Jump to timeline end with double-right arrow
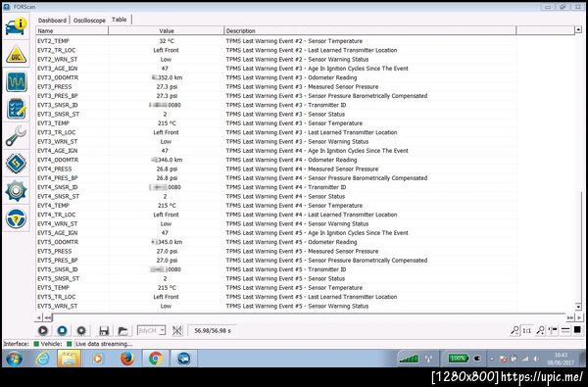This screenshot has height=387, width=588. click(570, 317)
